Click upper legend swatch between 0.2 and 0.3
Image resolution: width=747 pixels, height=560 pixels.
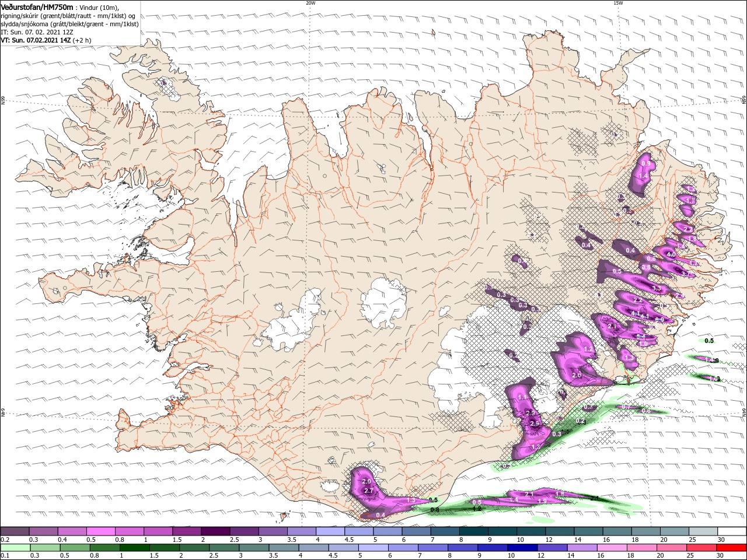[x=15, y=531]
